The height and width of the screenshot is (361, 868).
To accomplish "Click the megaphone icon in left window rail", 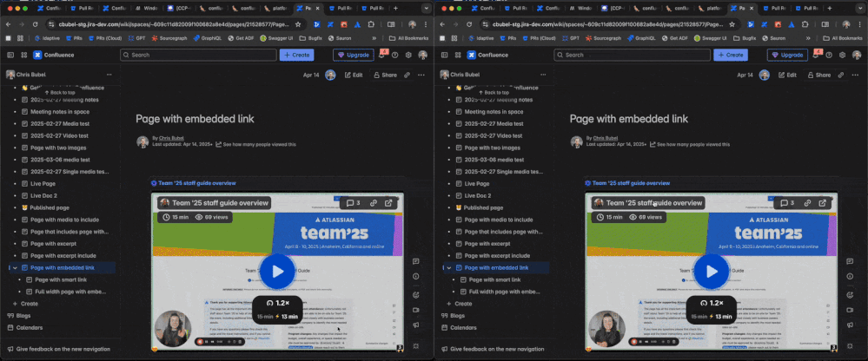I will coord(415,325).
